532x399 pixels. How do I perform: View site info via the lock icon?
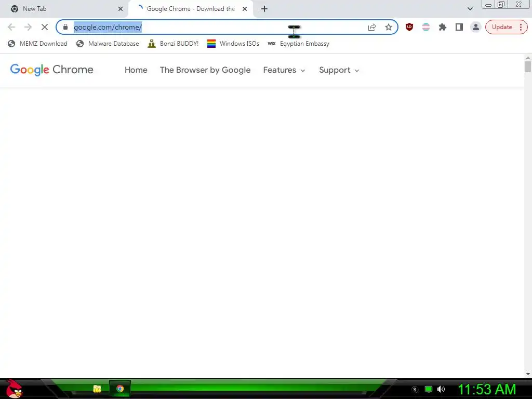coord(65,27)
